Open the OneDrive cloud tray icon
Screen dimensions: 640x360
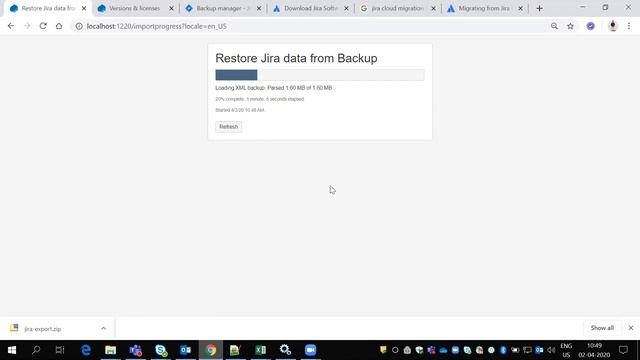click(x=443, y=350)
